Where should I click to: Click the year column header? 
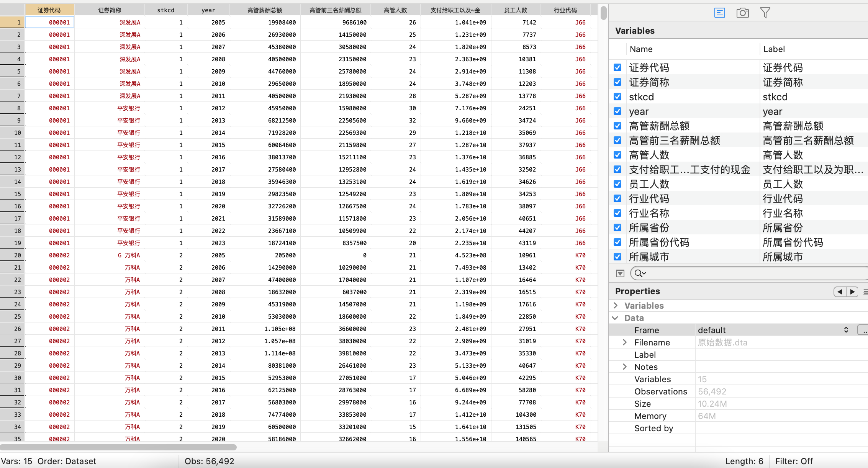208,10
